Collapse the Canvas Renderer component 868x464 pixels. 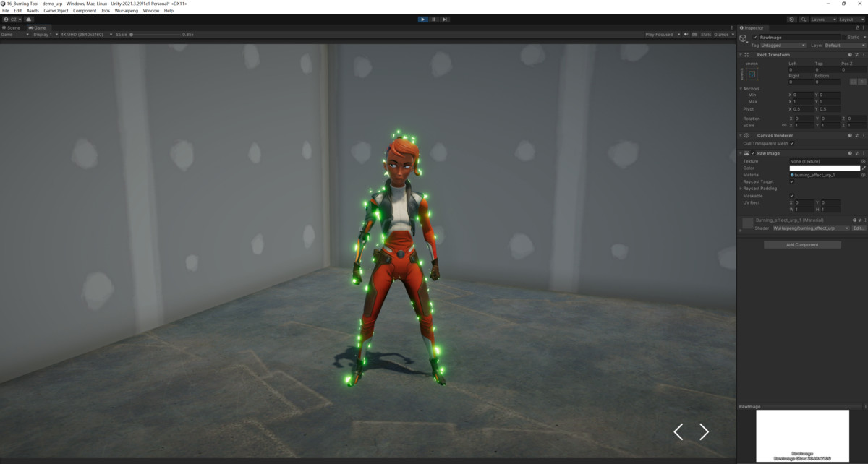tap(741, 135)
